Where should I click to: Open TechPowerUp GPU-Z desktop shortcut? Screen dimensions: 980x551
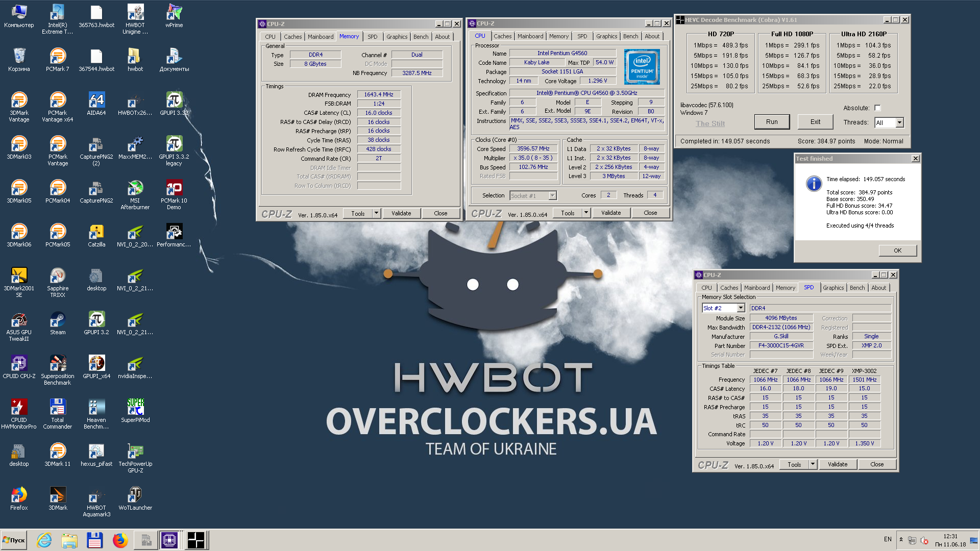click(135, 458)
